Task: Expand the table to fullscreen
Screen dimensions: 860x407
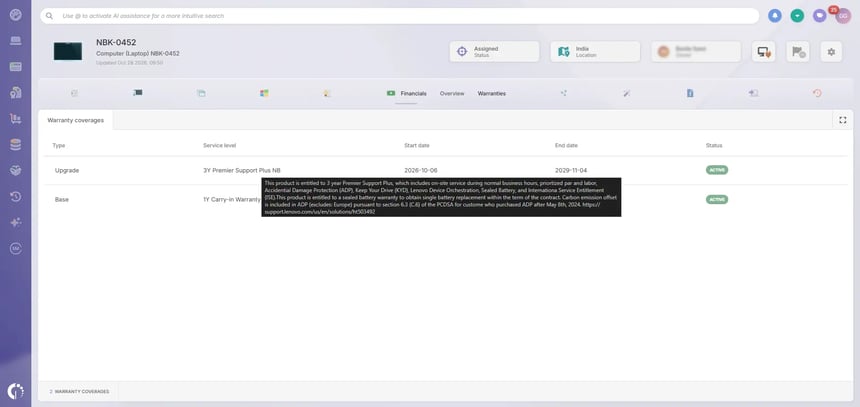Action: pyautogui.click(x=842, y=120)
